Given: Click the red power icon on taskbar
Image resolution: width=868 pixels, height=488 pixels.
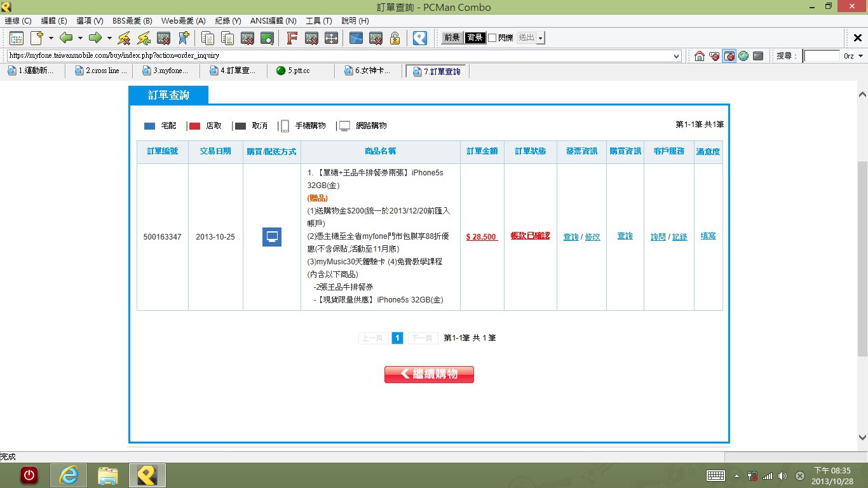Looking at the screenshot, I should pos(29,475).
